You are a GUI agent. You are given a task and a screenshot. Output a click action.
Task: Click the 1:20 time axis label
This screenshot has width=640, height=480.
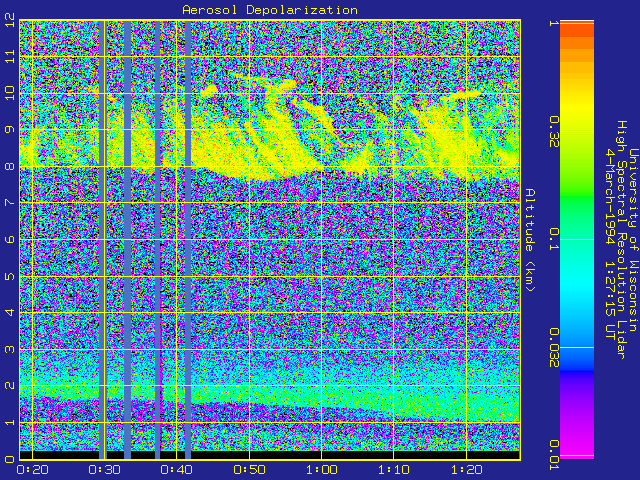click(x=466, y=470)
